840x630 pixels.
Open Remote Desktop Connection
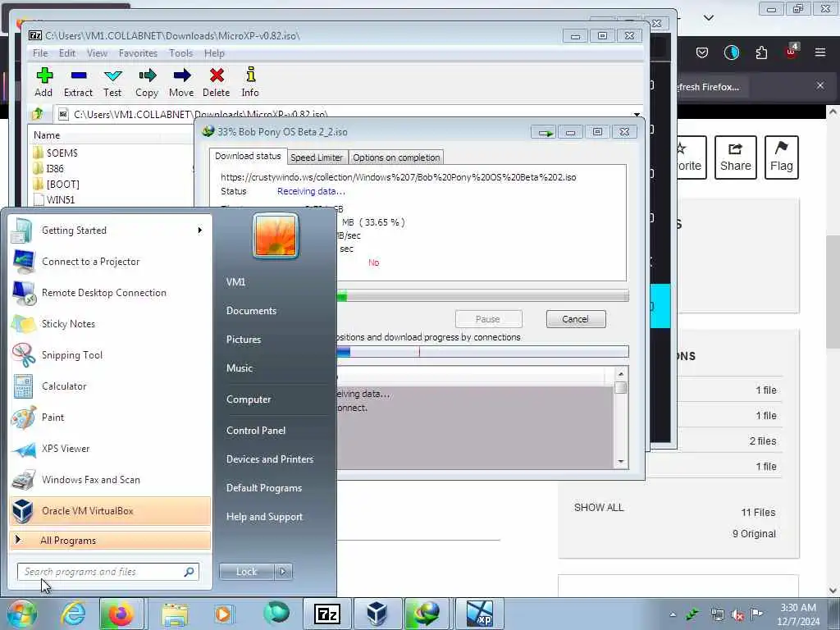coord(110,293)
